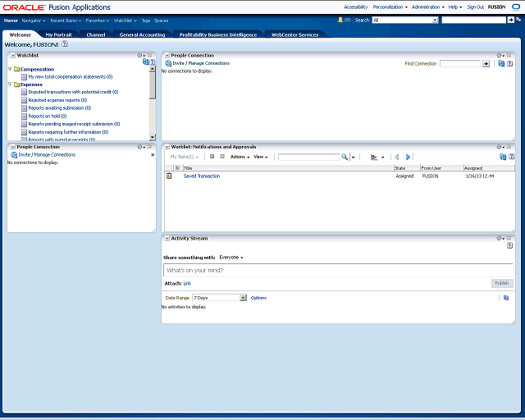Refresh the Worklist panel

(x=503, y=157)
